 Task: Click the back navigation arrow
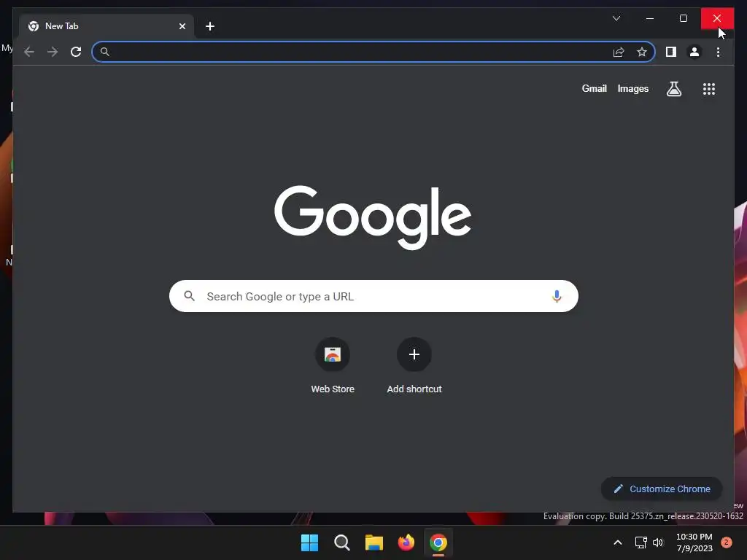(x=29, y=52)
